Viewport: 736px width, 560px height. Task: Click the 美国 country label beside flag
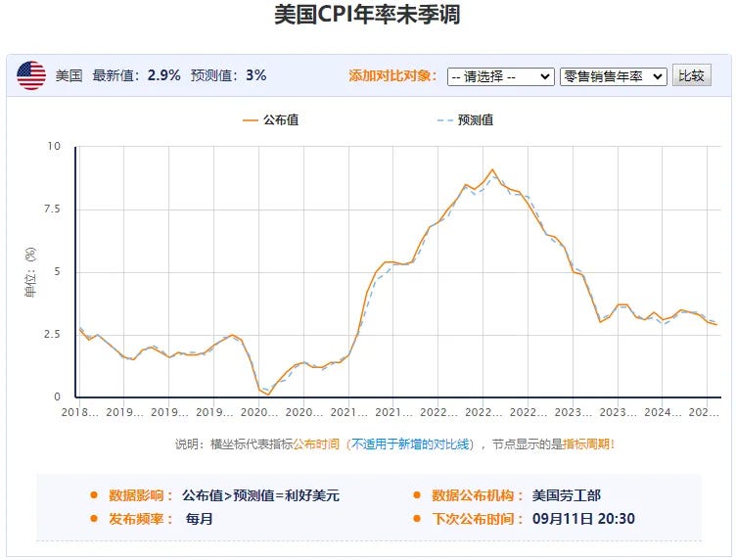click(x=69, y=75)
